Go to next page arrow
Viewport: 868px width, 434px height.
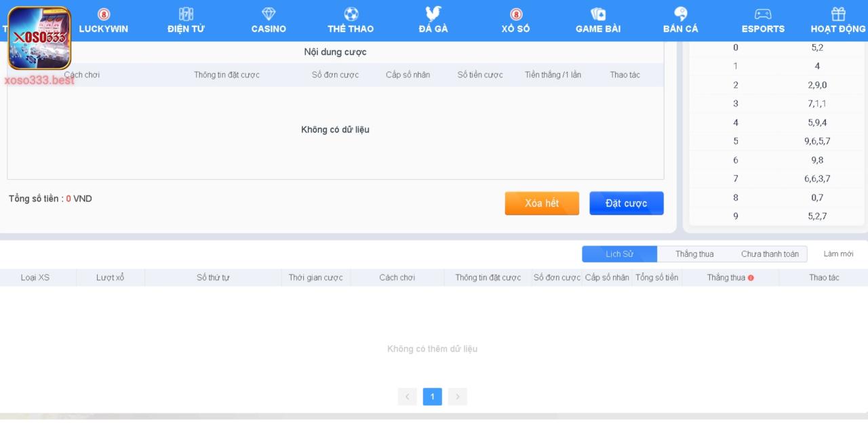pyautogui.click(x=458, y=397)
